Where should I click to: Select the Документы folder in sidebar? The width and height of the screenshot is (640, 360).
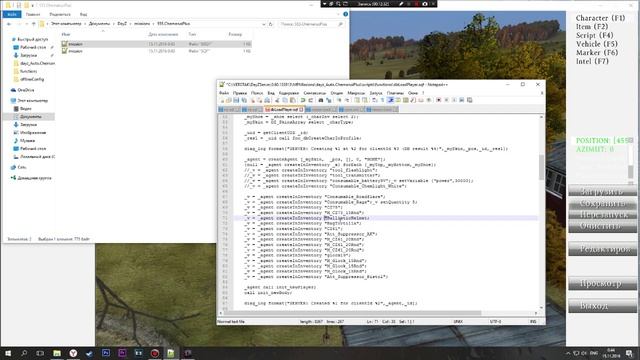(30, 117)
